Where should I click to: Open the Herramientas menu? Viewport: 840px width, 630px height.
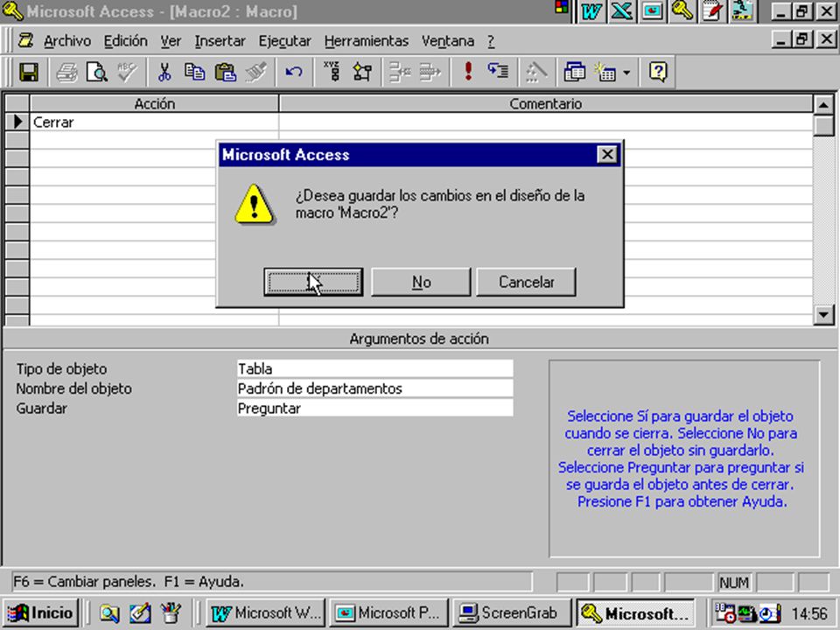pyautogui.click(x=367, y=41)
